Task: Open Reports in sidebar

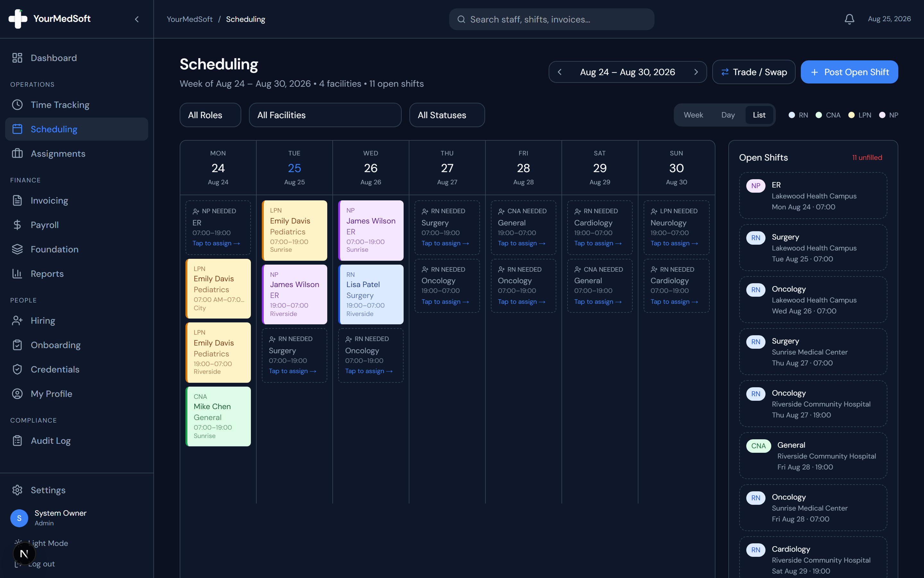Action: pyautogui.click(x=77, y=274)
